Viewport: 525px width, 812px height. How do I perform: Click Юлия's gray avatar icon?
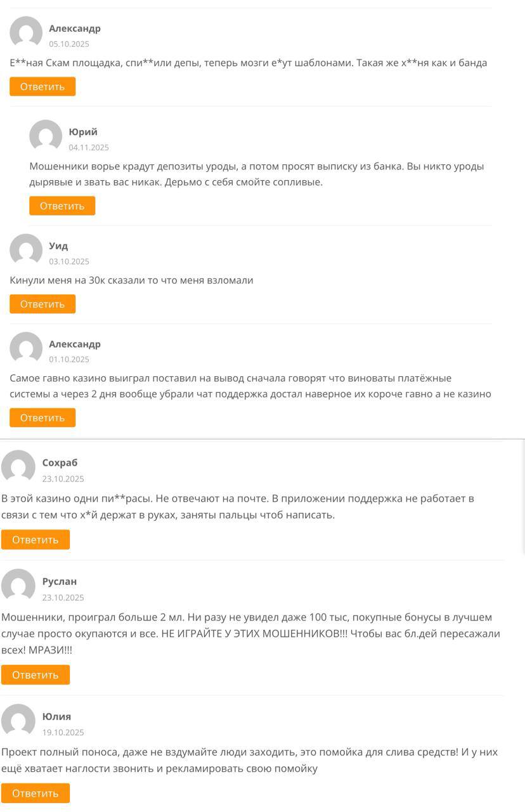coord(18,721)
